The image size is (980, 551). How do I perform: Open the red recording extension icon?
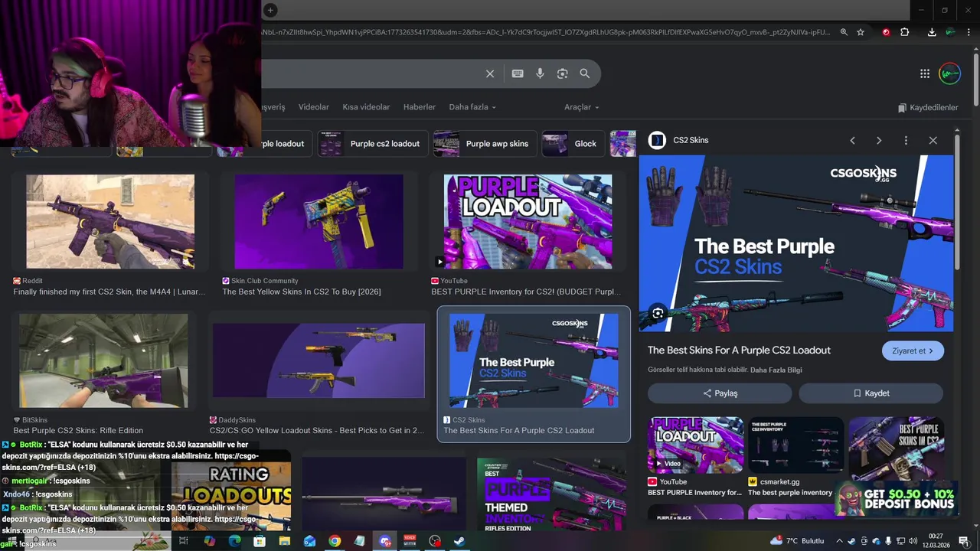tap(886, 32)
